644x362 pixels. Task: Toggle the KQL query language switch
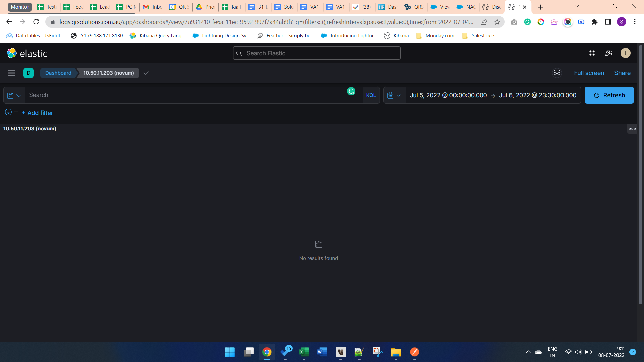pyautogui.click(x=371, y=95)
